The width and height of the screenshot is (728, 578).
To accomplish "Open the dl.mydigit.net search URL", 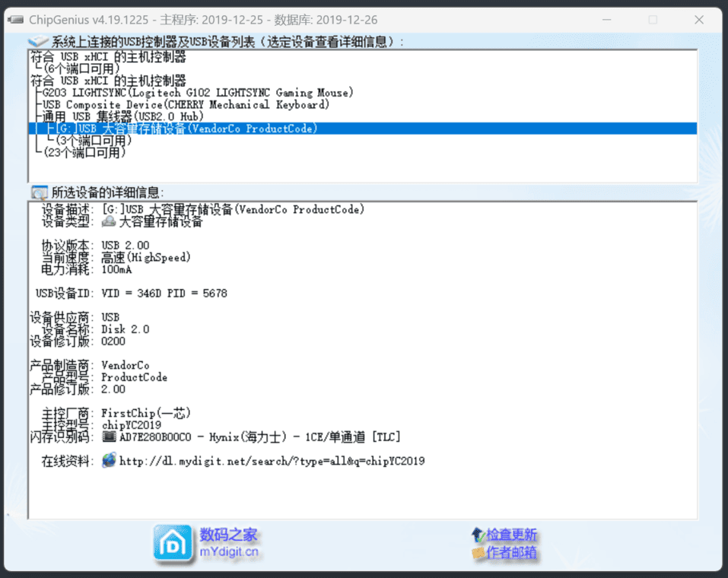I will (272, 461).
